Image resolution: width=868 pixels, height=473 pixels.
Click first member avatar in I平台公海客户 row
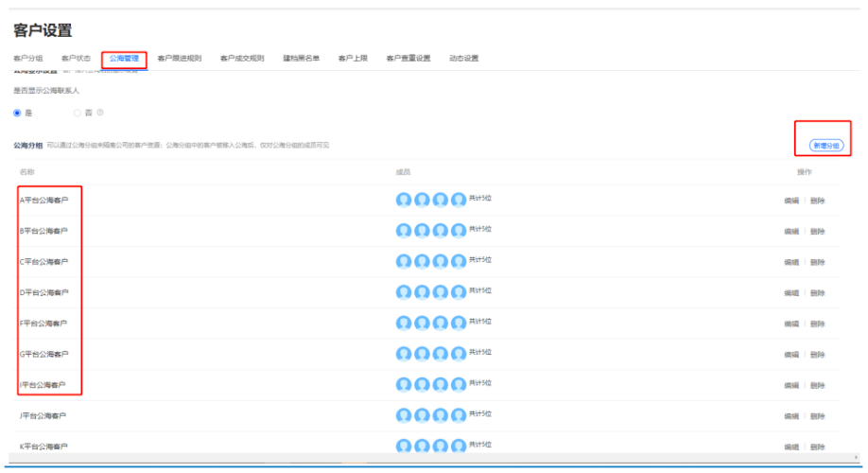click(x=404, y=384)
